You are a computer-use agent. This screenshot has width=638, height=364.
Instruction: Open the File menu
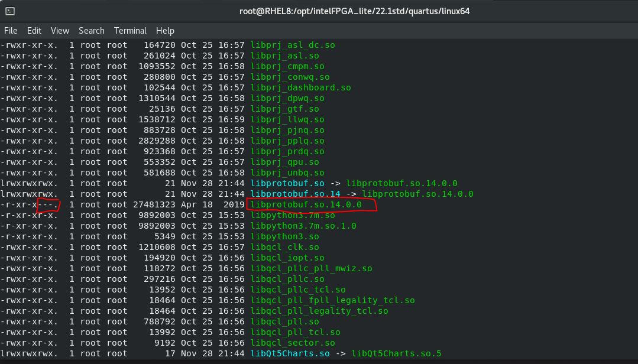pos(11,31)
